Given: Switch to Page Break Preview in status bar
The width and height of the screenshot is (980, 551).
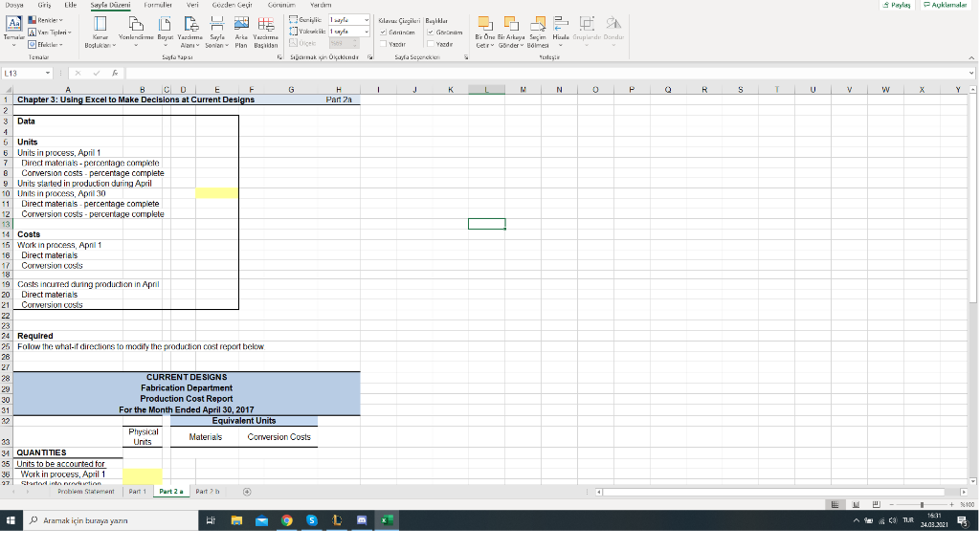Looking at the screenshot, I should [x=877, y=504].
